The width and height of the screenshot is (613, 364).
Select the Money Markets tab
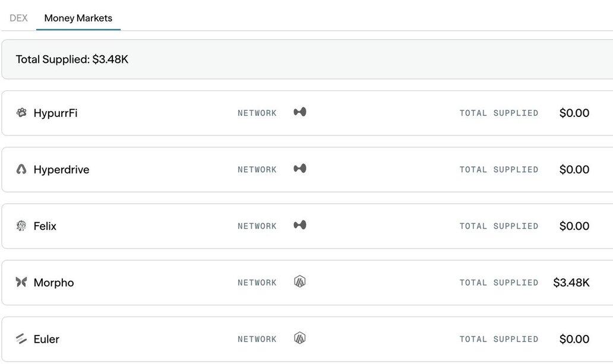(x=78, y=18)
